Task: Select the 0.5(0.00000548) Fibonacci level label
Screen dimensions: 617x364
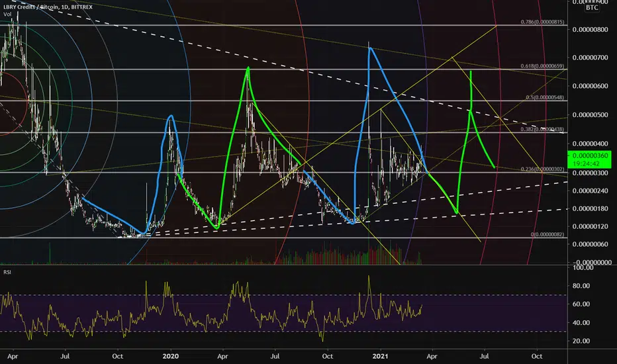Action: click(x=545, y=97)
